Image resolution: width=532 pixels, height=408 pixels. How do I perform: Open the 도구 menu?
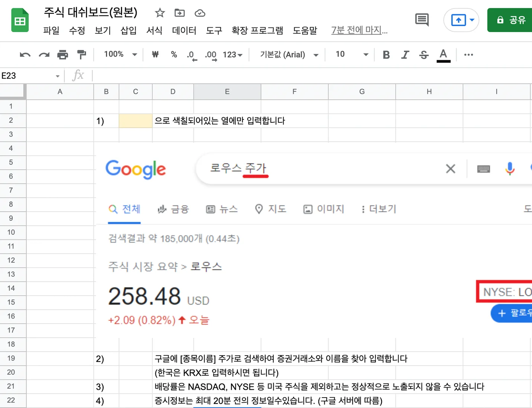(214, 30)
